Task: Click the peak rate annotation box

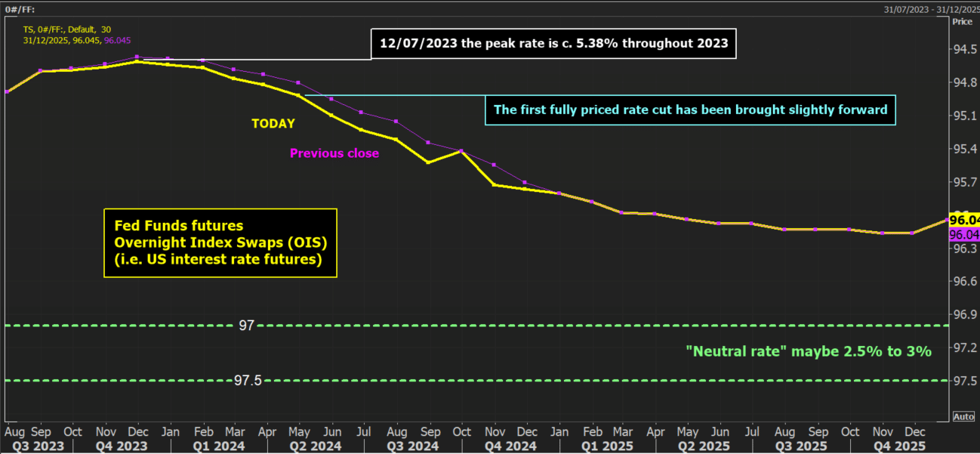Action: click(553, 44)
